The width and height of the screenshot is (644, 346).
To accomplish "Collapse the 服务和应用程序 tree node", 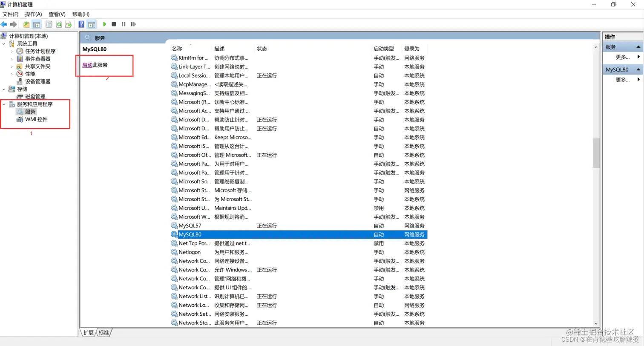I will pyautogui.click(x=4, y=104).
